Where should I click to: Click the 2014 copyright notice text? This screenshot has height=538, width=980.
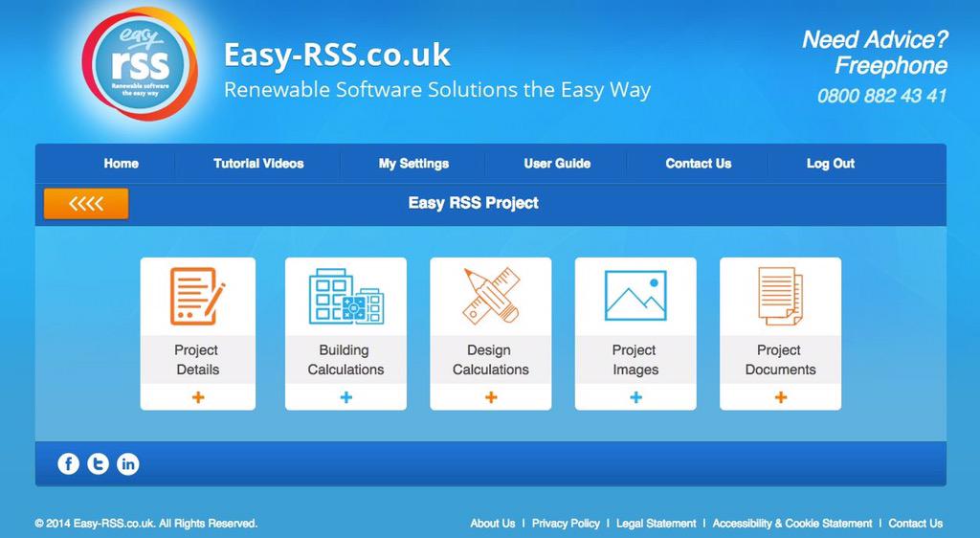[x=146, y=524]
